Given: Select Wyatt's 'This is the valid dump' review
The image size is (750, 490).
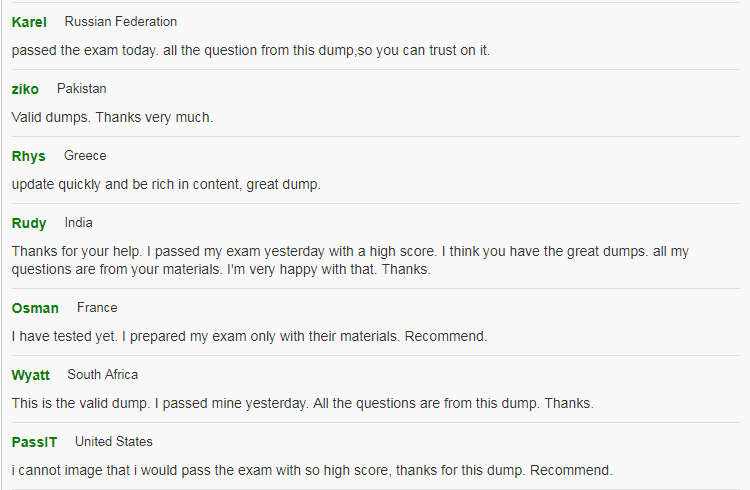Looking at the screenshot, I should (302, 403).
